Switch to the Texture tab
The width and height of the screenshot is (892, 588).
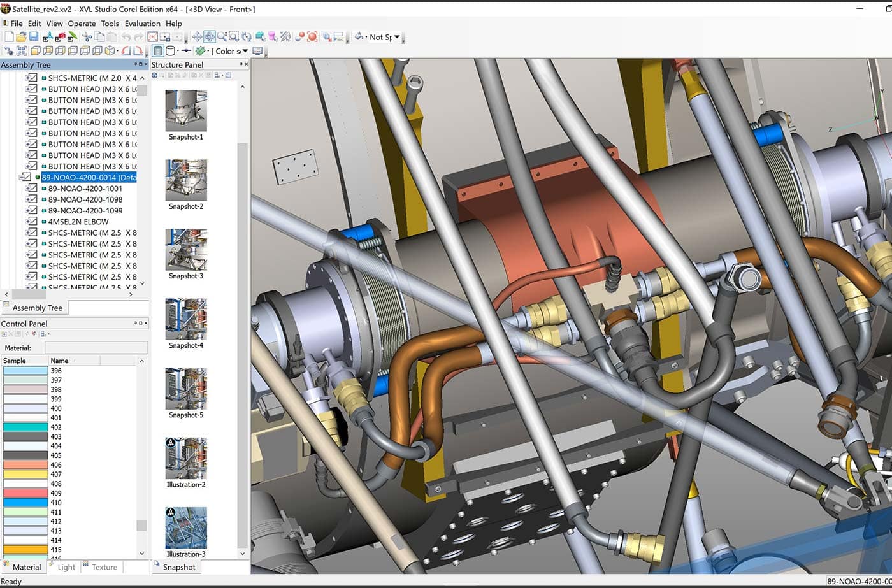click(x=104, y=567)
